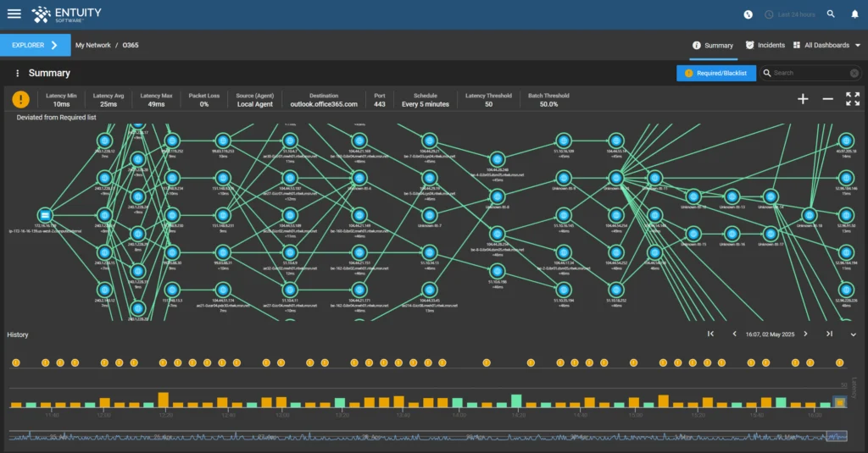Click the 16:07, 02 May 2025 timestamp
868x453 pixels.
click(x=770, y=334)
